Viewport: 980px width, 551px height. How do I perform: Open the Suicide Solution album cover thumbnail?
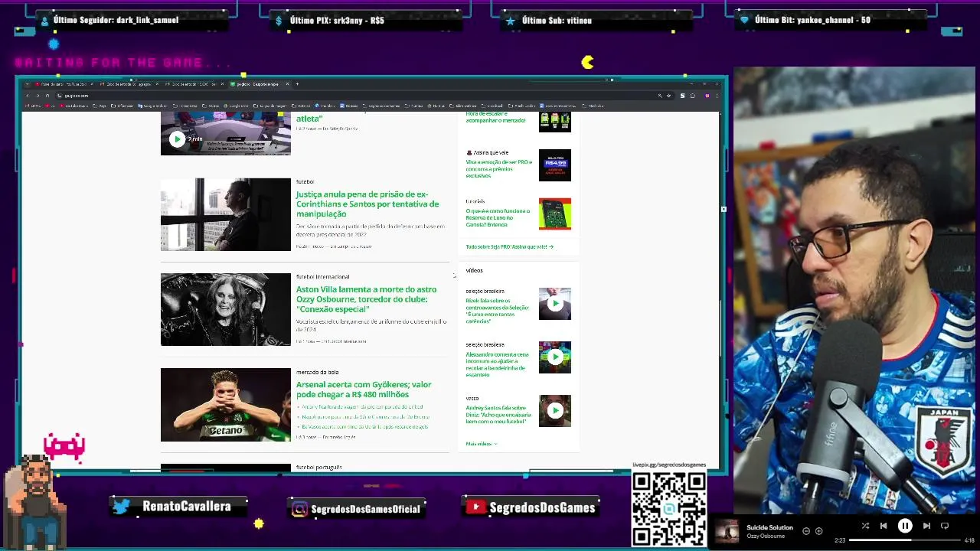[727, 531]
